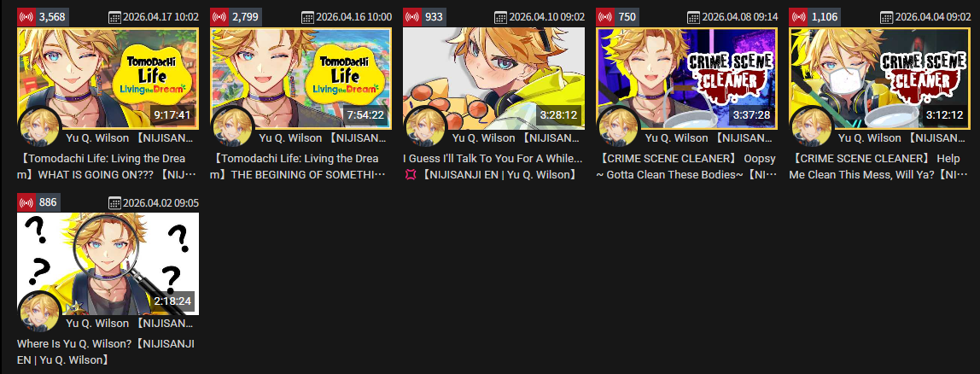Click the calendar icon next to 2026.04.04 09:02
980x374 pixels.
click(886, 18)
